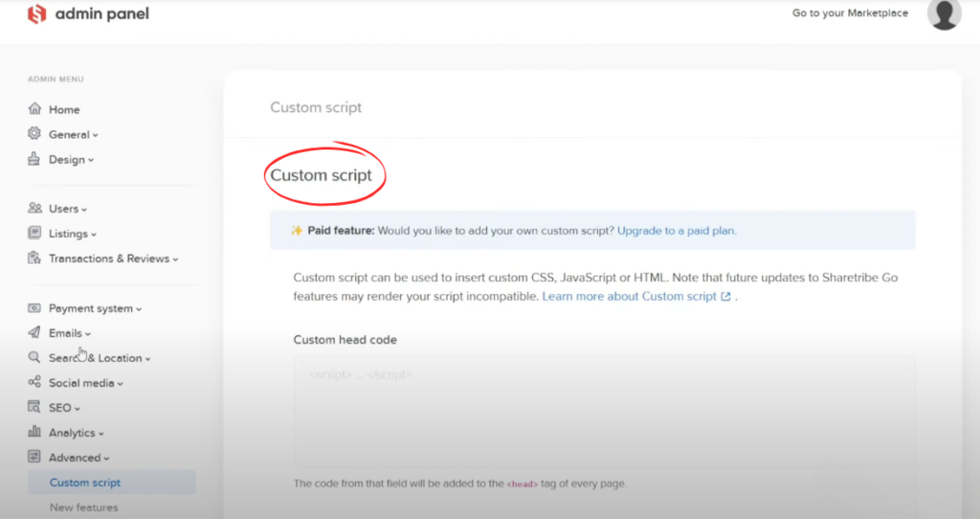Click the Emails paper plane icon

[34, 332]
